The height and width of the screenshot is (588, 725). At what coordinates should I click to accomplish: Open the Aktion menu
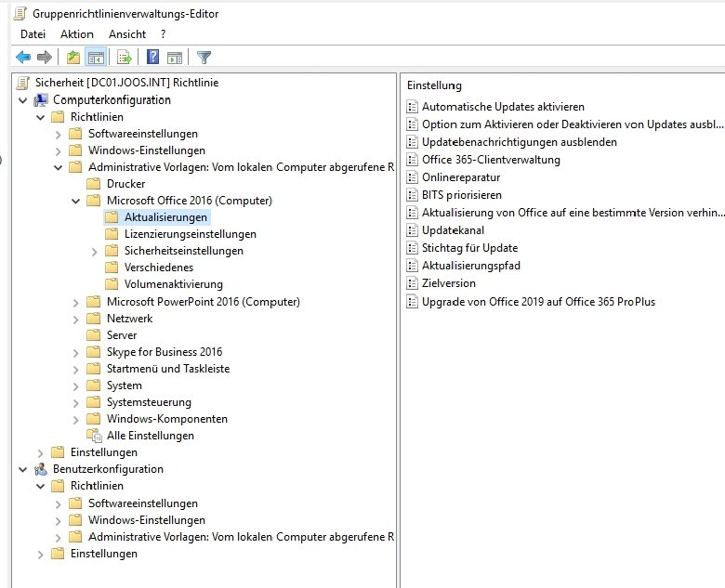(x=77, y=34)
